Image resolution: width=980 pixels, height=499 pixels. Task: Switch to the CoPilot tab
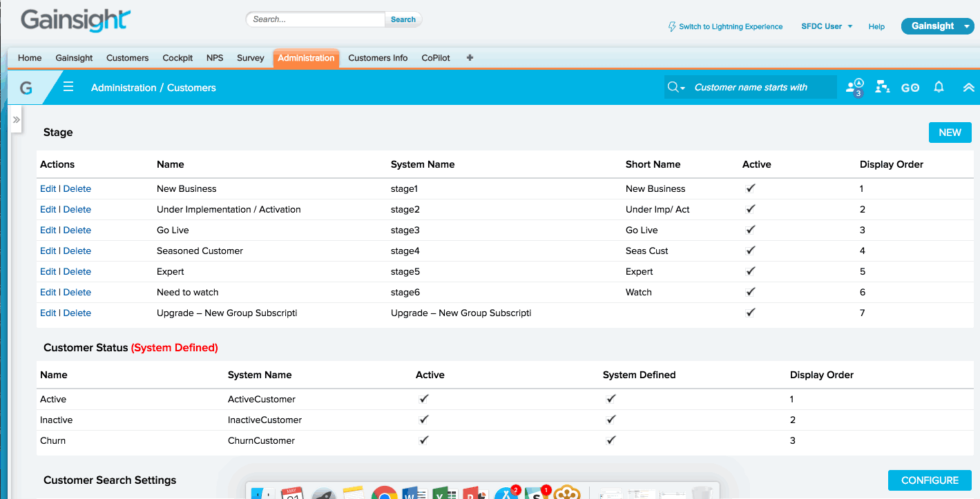click(x=436, y=58)
